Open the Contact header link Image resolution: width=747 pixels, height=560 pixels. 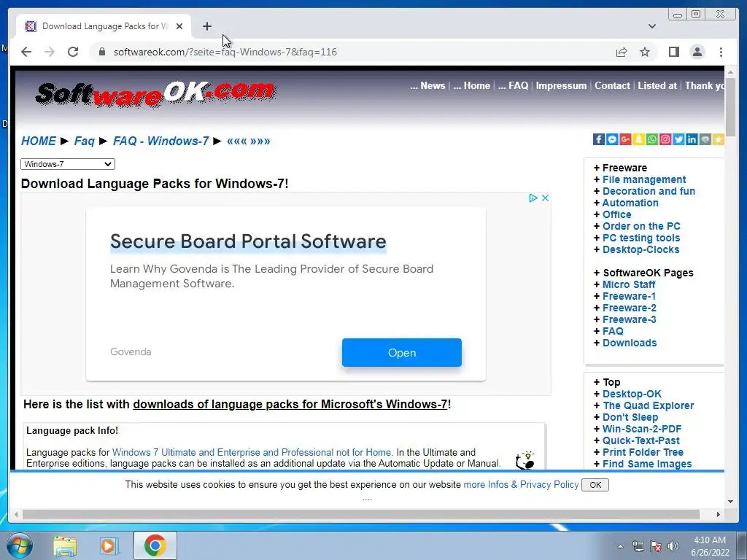(x=612, y=86)
